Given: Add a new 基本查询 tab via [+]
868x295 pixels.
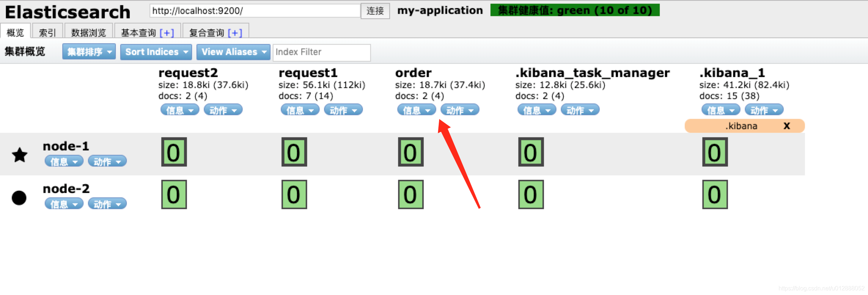Looking at the screenshot, I should [x=167, y=33].
